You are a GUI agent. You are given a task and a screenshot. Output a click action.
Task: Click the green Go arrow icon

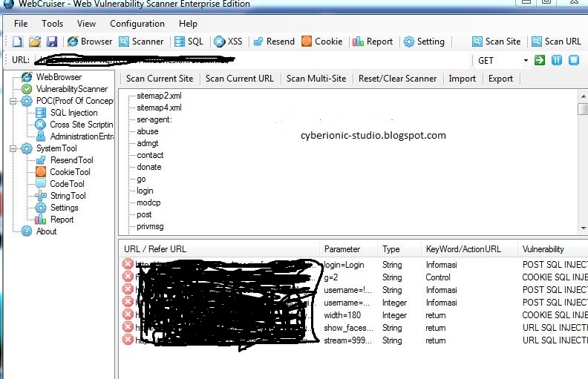point(540,60)
